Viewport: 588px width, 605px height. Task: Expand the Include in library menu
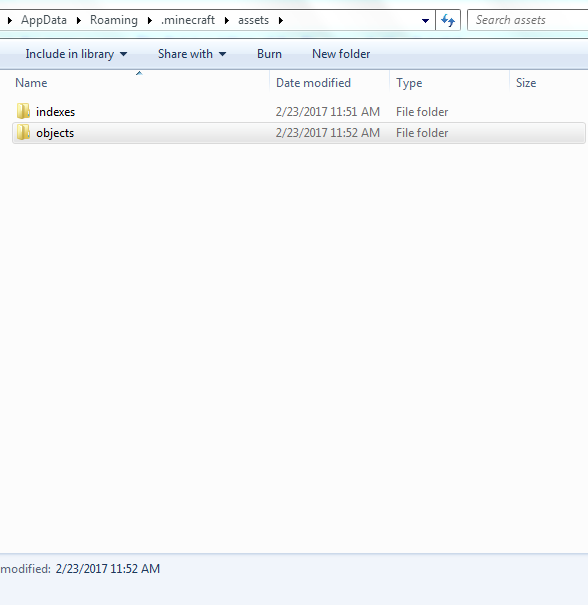pyautogui.click(x=76, y=54)
